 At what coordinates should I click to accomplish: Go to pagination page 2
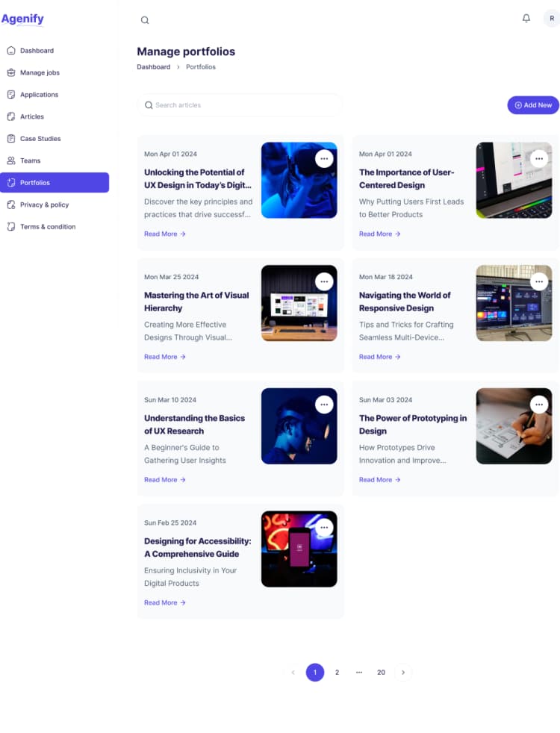click(337, 673)
